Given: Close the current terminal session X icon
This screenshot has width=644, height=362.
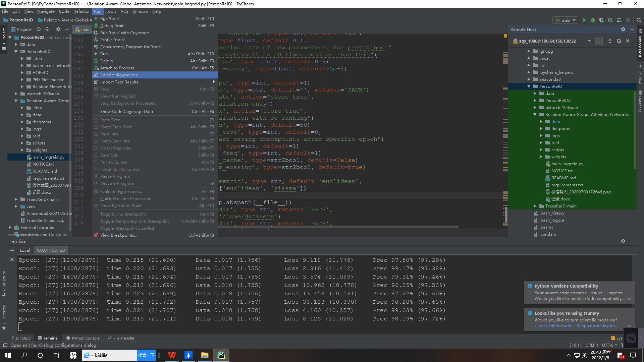Looking at the screenshot, I should click(x=12, y=259).
